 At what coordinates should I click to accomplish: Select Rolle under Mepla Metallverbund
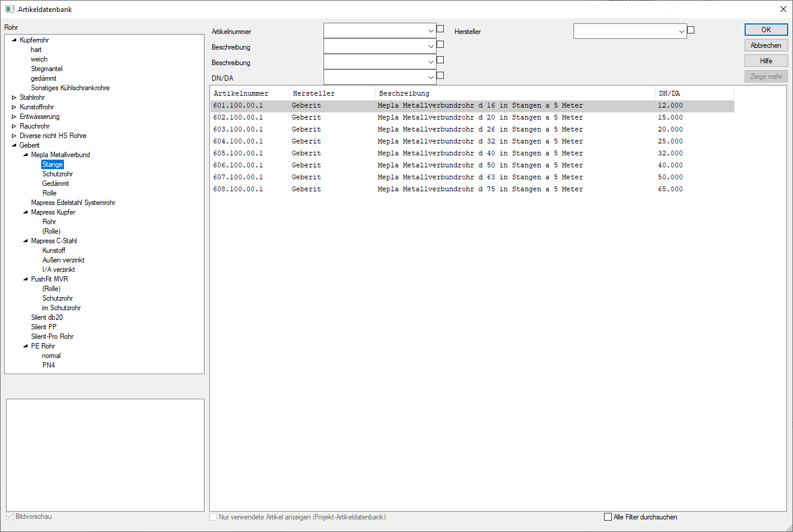50,193
